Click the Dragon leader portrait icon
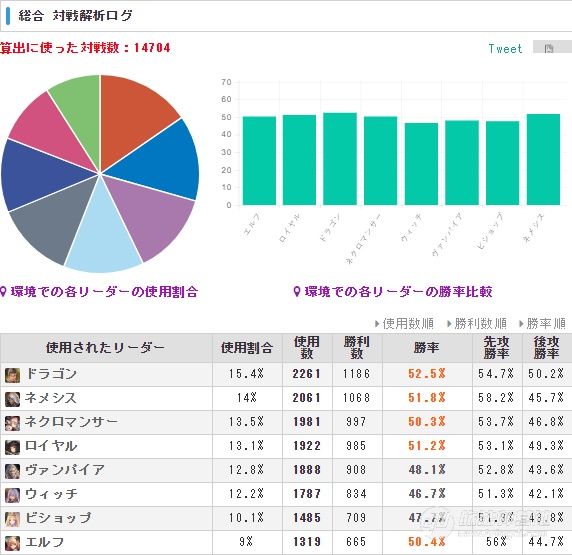The height and width of the screenshot is (555, 572). pyautogui.click(x=12, y=375)
